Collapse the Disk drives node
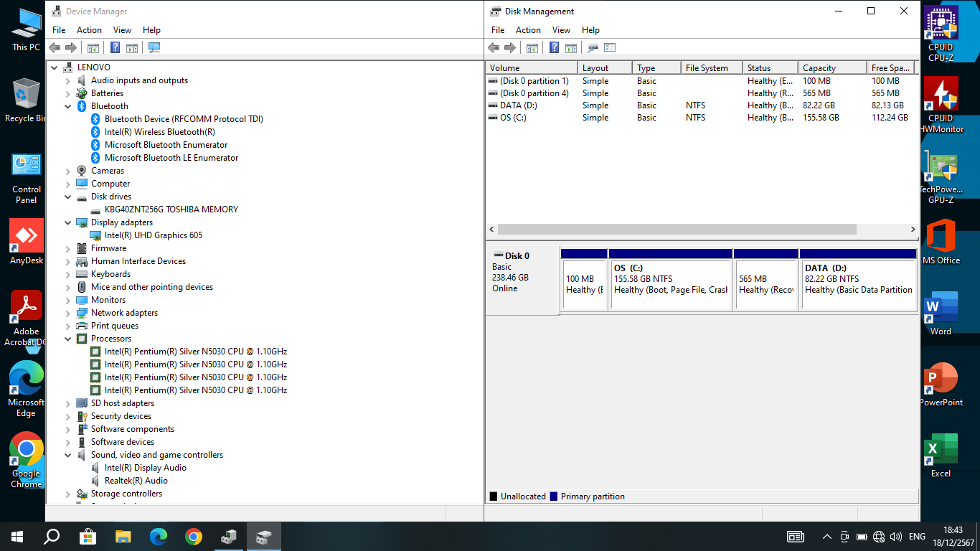 (x=68, y=197)
